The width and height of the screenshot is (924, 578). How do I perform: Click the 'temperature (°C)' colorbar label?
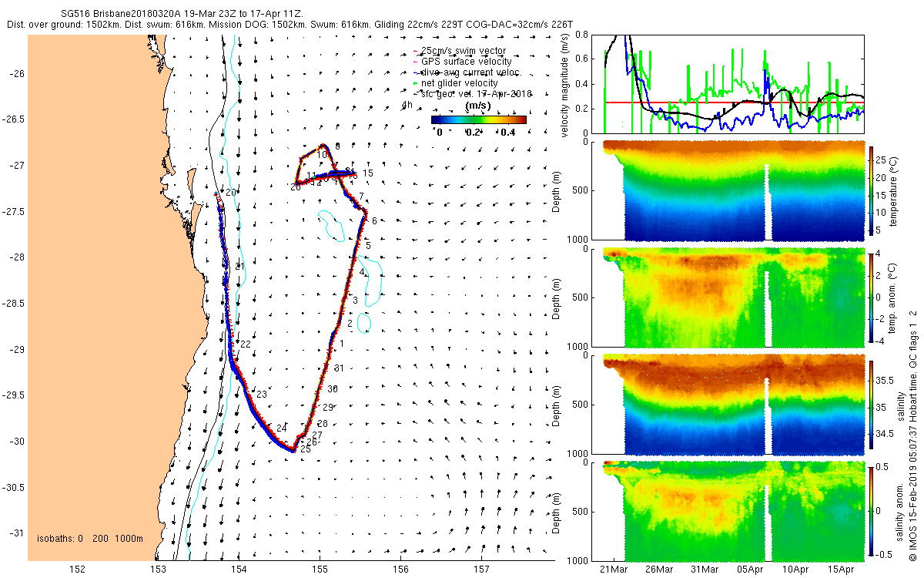(894, 190)
